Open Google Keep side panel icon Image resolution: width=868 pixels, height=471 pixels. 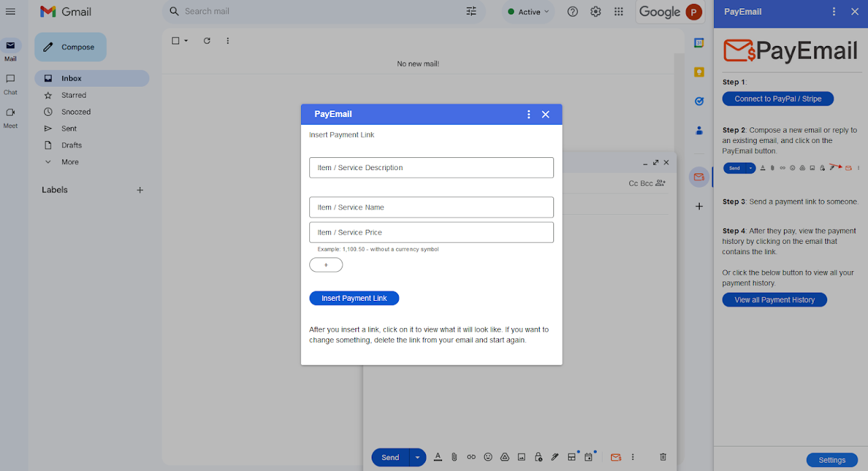point(699,72)
